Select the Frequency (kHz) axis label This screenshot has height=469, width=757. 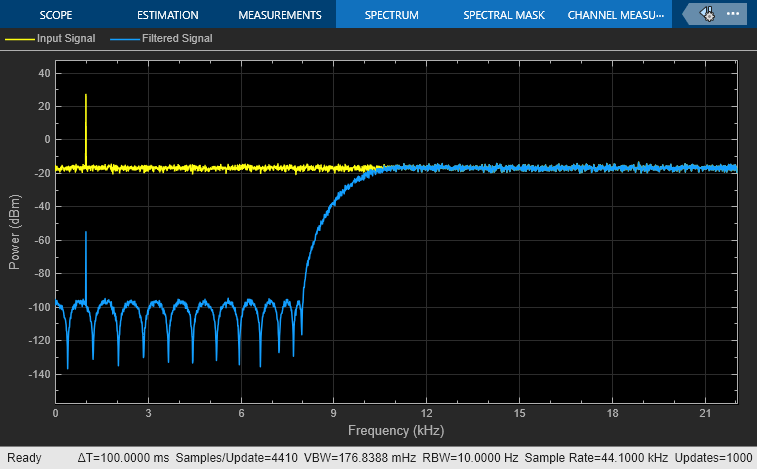396,430
